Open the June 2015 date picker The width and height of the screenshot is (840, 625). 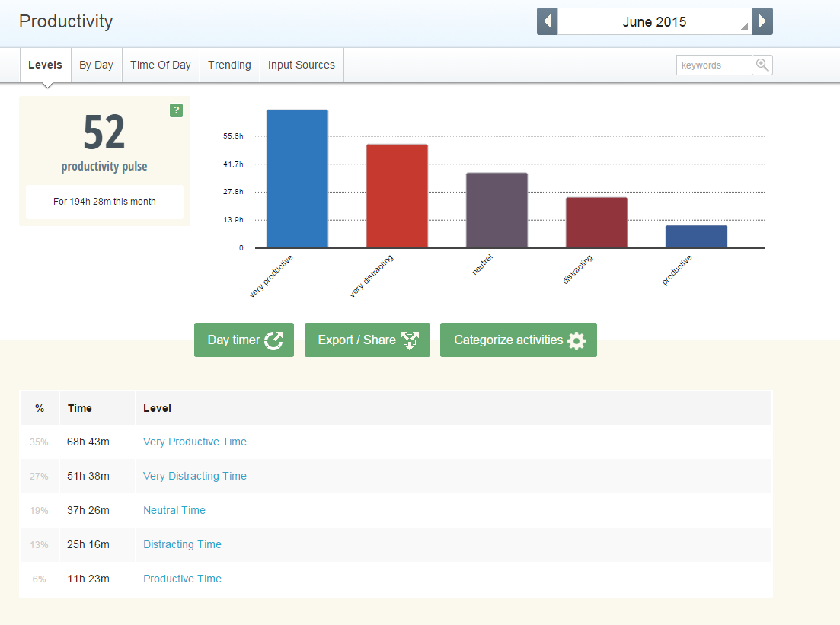[x=655, y=21]
